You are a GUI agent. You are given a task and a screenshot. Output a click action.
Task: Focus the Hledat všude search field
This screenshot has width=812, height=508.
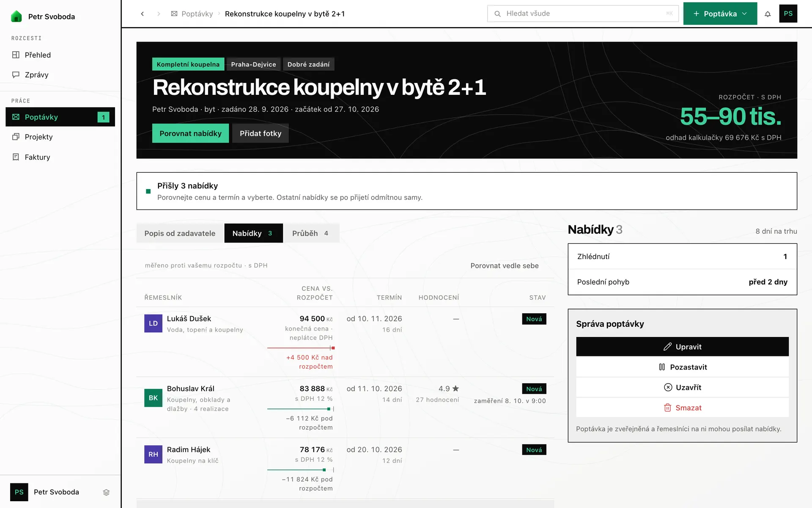583,14
